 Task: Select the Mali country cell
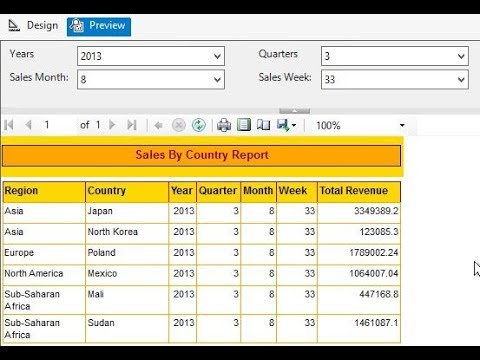coord(127,300)
